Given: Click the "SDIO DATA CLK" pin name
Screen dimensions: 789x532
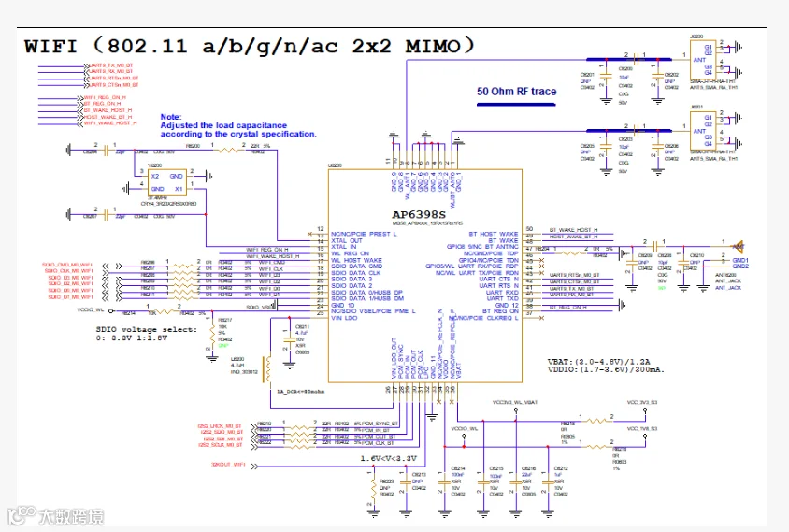Looking at the screenshot, I should point(356,273).
